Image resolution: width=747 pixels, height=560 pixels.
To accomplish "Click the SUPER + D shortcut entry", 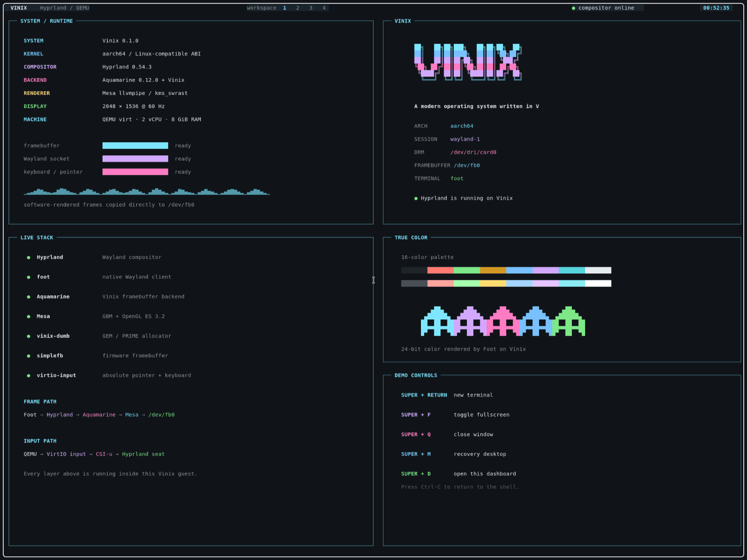I will 458,473.
